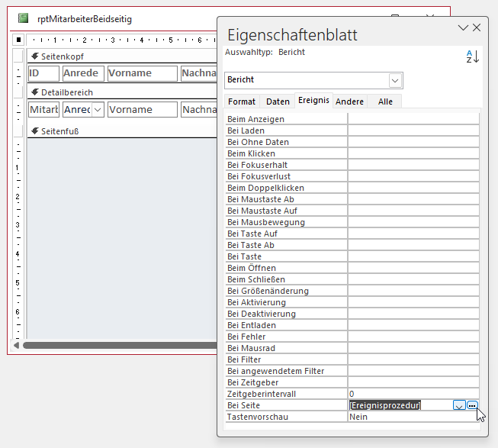Click the Eigenschaftenblatt title text
The height and width of the screenshot is (448, 498).
292,35
